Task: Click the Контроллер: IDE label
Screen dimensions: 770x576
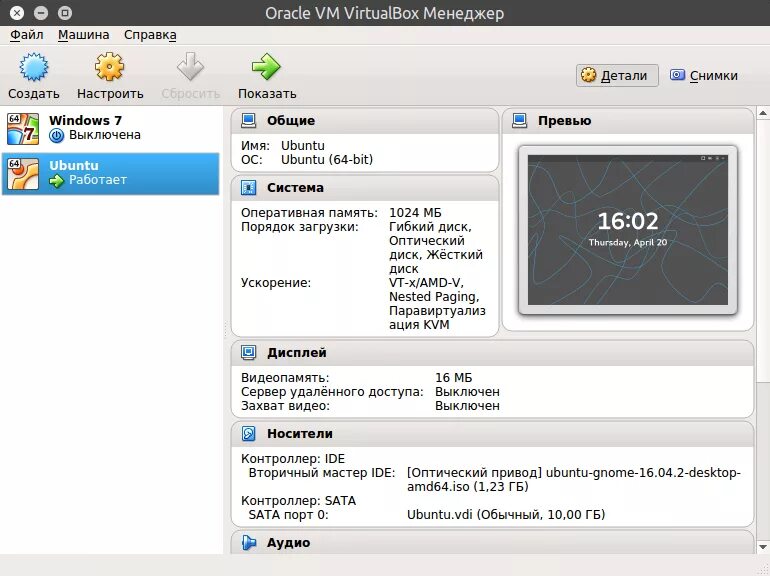Action: [293, 459]
